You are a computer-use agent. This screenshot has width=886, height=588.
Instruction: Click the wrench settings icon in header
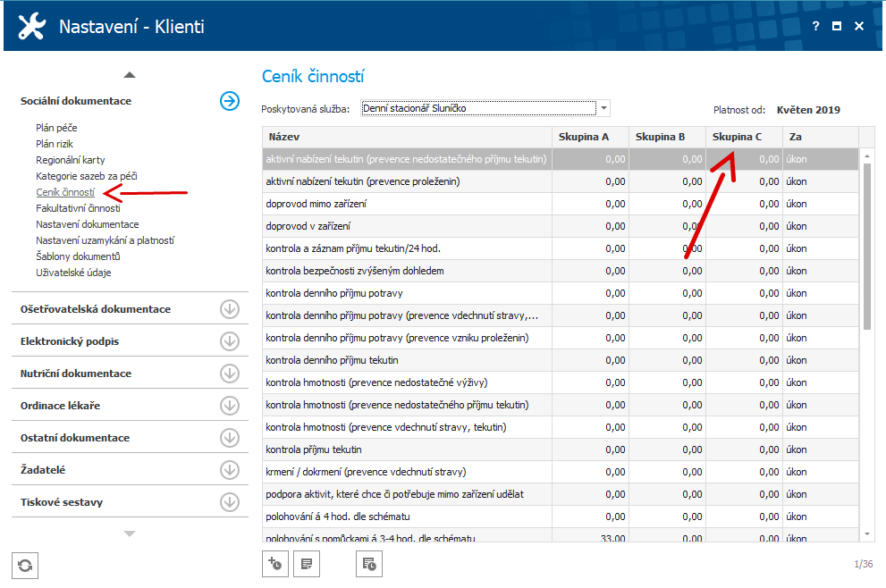[x=31, y=27]
